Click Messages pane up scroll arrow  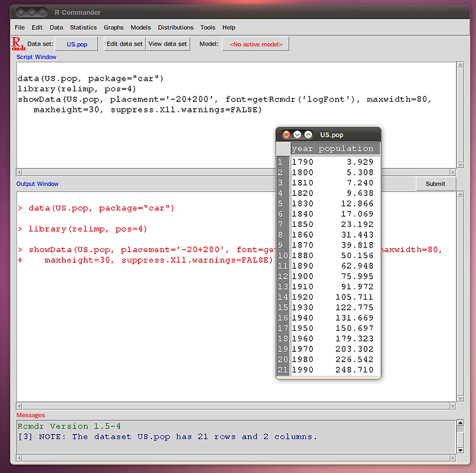click(461, 423)
